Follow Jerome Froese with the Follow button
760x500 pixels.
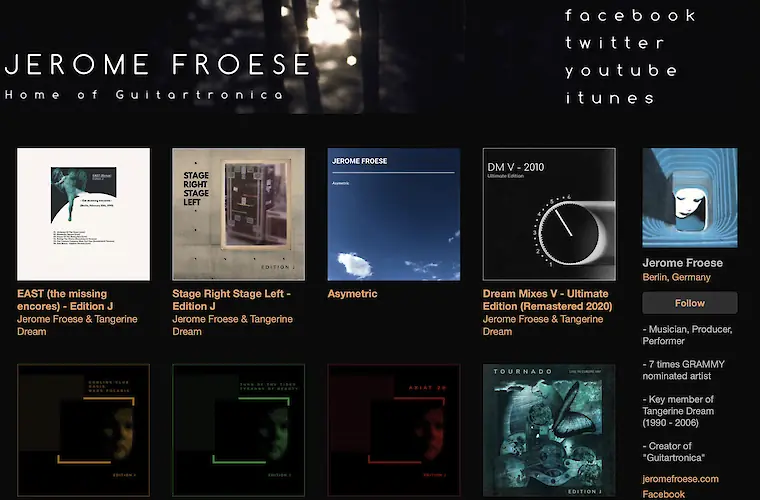[x=690, y=303]
